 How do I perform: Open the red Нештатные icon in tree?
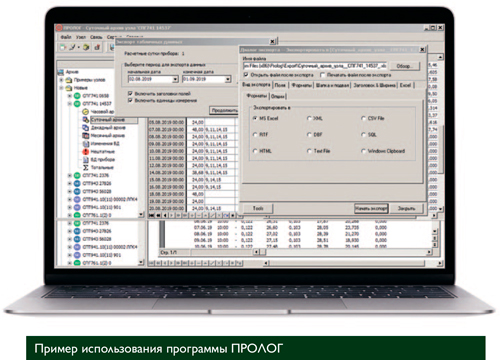pyautogui.click(x=85, y=151)
